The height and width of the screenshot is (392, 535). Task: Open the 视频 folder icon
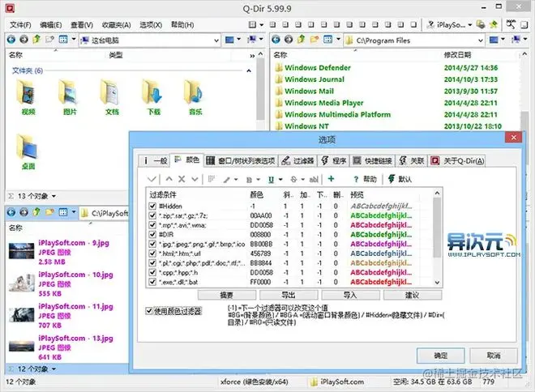[26, 92]
